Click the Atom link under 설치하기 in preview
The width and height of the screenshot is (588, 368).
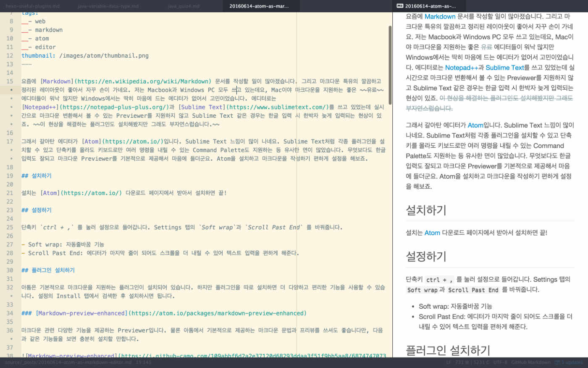432,233
